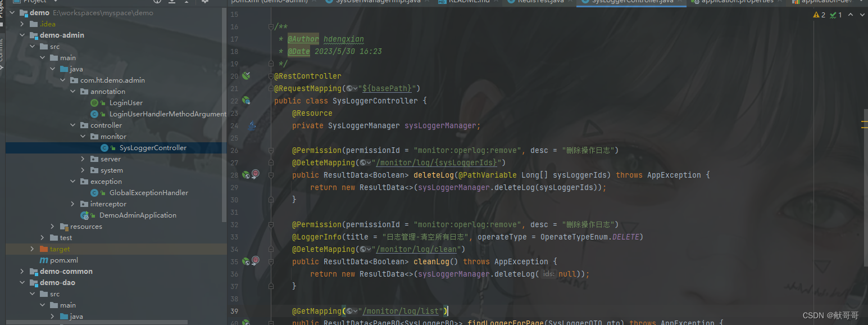Select pom.xml under demo-admin
Screen dimensions: 868x325
(x=64, y=260)
